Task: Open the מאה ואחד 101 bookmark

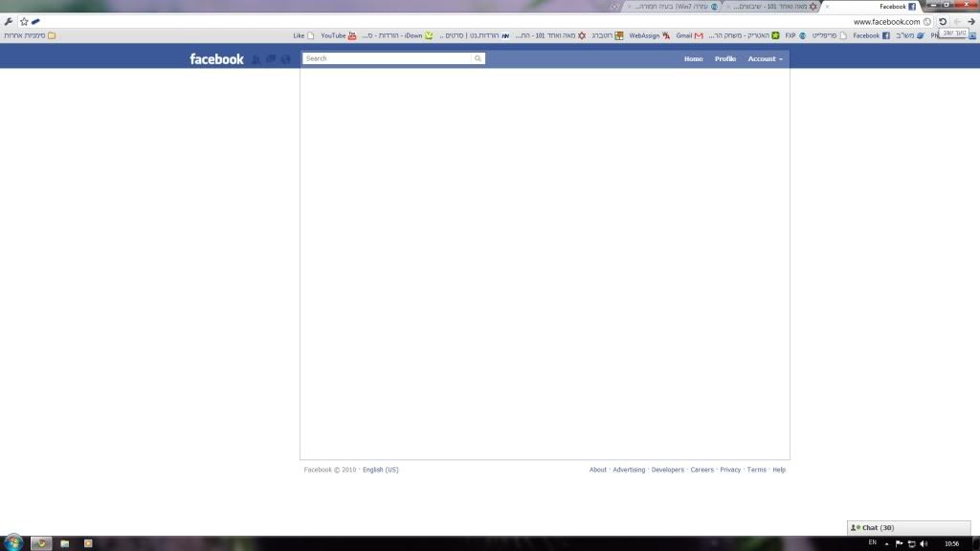Action: click(x=550, y=35)
